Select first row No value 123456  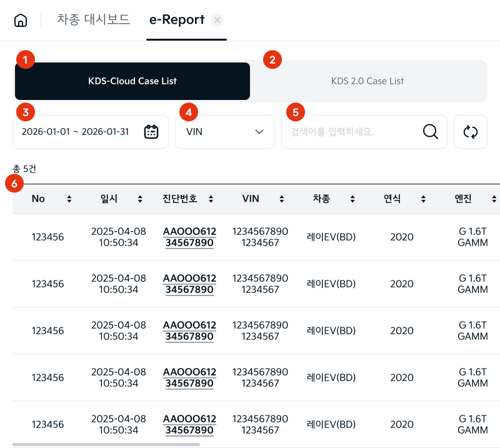click(x=48, y=237)
